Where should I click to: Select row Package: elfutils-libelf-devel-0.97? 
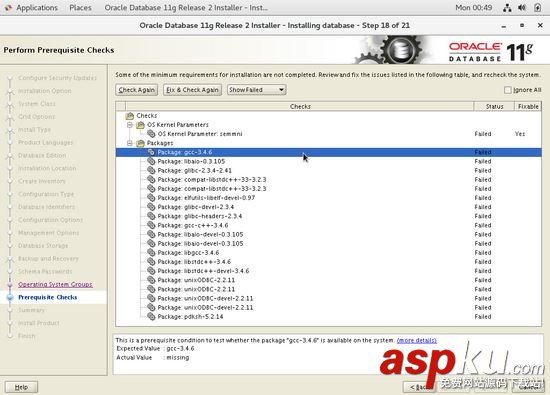pyautogui.click(x=328, y=198)
